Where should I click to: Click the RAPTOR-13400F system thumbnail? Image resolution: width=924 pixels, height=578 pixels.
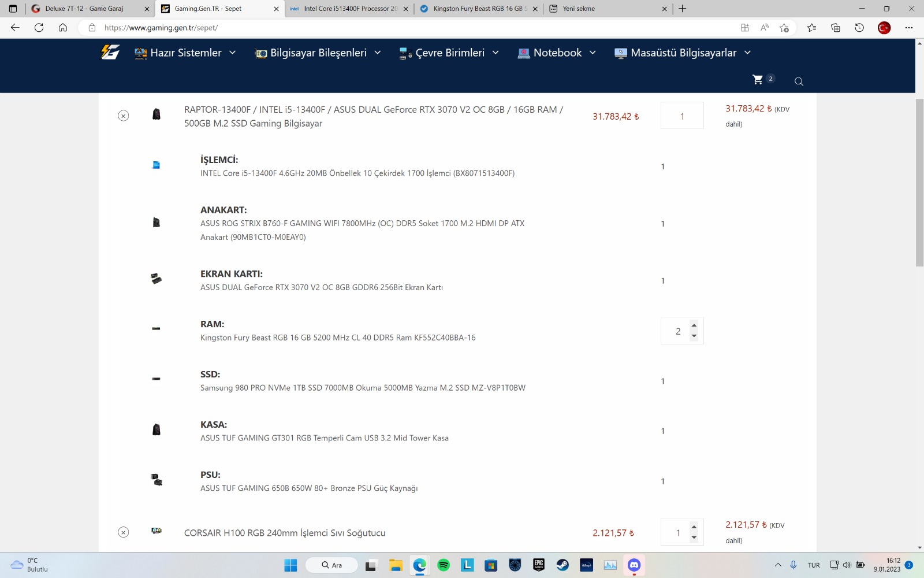coord(156,114)
